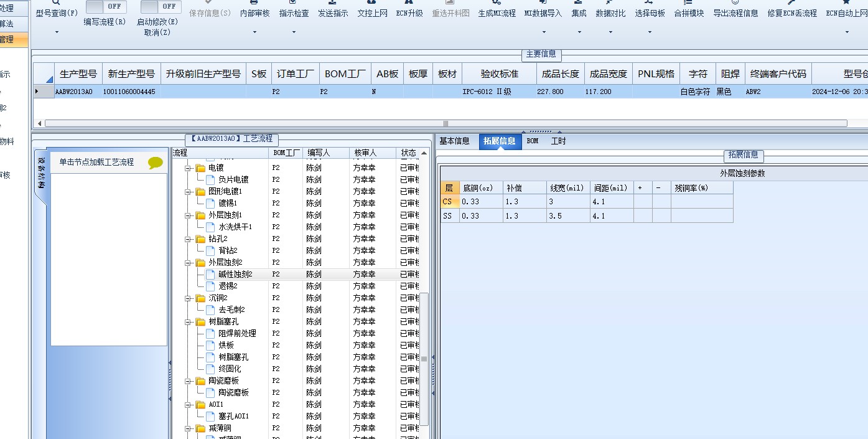This screenshot has width=868, height=439.
Task: Click the grid corner select-all triangle
Action: click(x=49, y=78)
